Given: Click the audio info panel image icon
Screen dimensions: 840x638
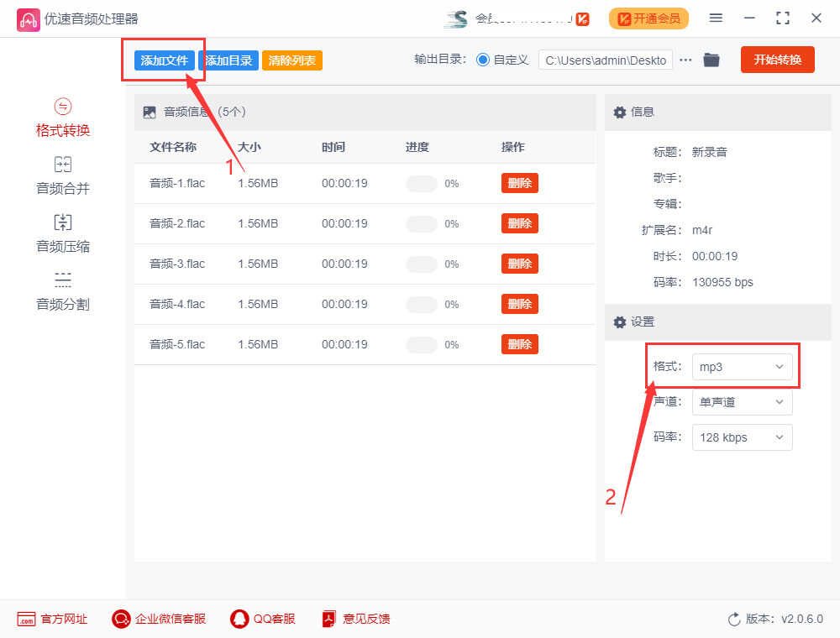Looking at the screenshot, I should 150,112.
